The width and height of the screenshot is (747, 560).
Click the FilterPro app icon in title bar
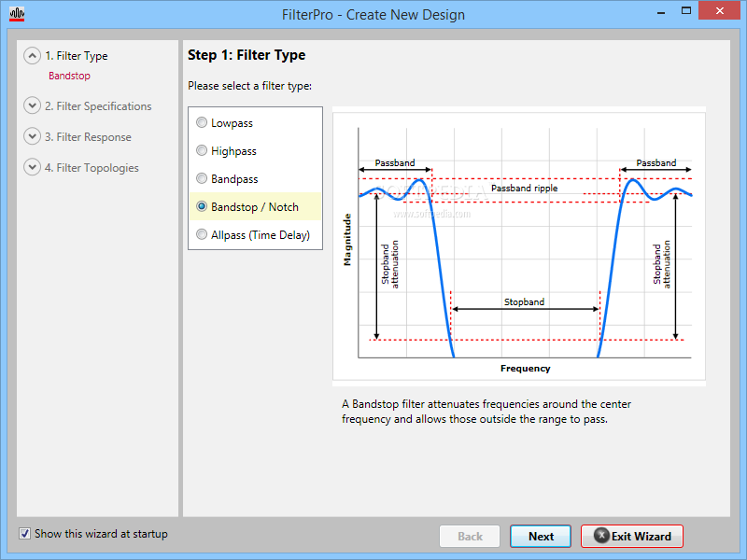(17, 14)
